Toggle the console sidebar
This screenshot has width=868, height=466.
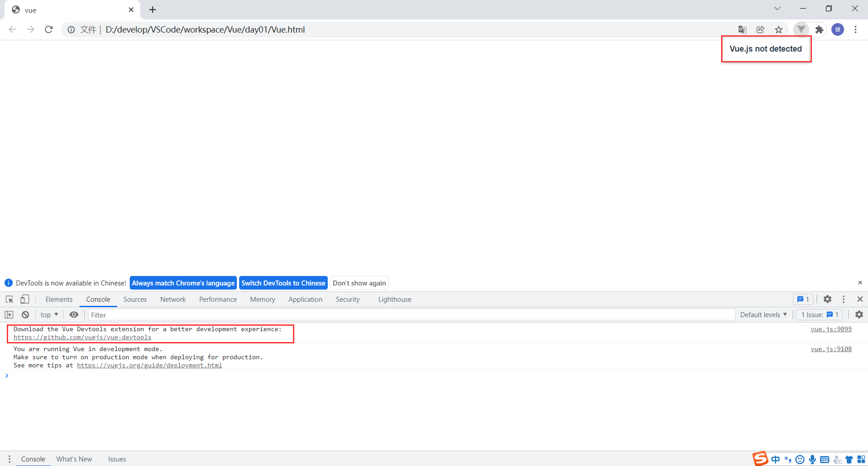tap(9, 314)
